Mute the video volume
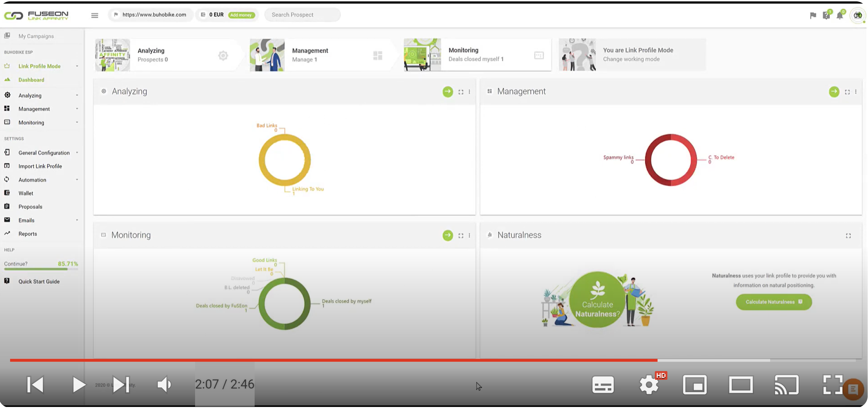 (x=164, y=385)
